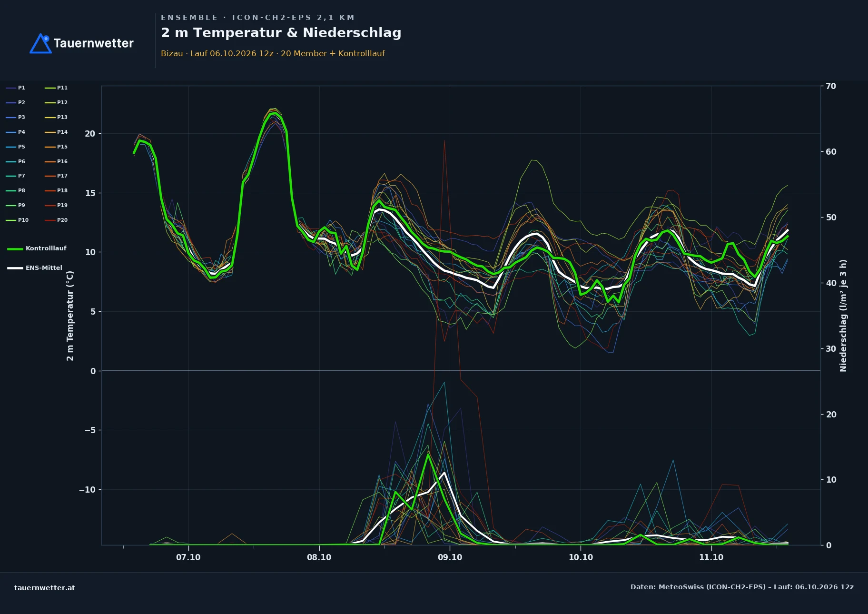Select legend entry P12
The width and height of the screenshot is (868, 614).
pos(56,103)
